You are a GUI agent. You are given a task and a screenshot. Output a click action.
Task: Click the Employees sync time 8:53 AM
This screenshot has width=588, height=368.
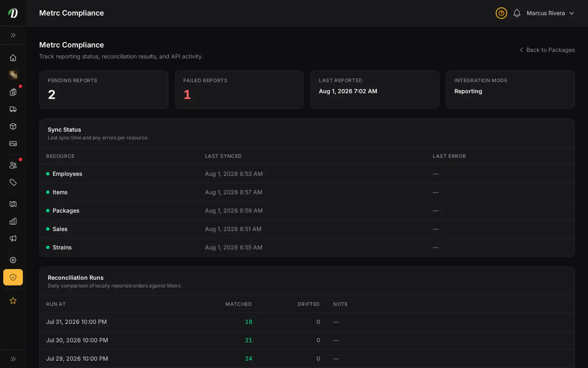(234, 174)
